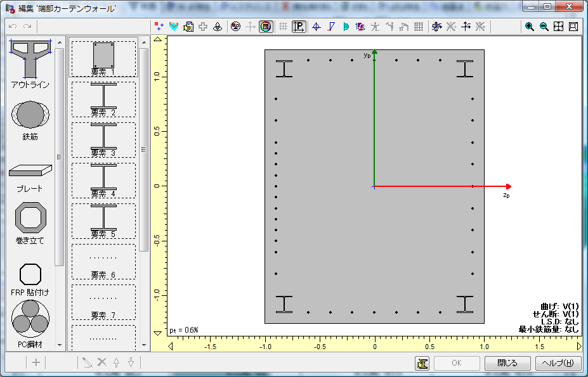This screenshot has width=588, height=377.
Task: Toggle the grid display button
Action: (x=284, y=27)
